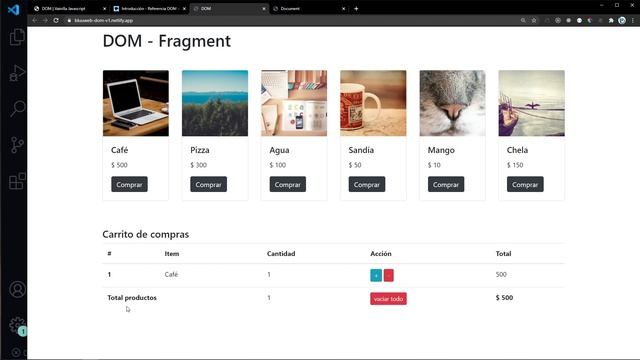Buy Agua with its Comprar button

[287, 184]
